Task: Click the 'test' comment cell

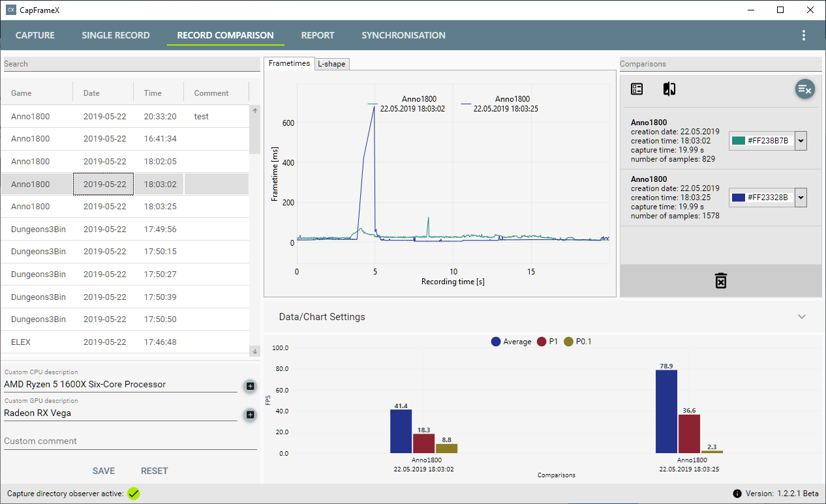Action: [216, 116]
